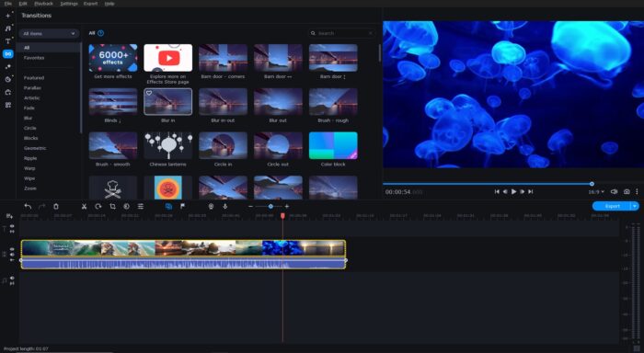Viewport: 644px width, 353px height.
Task: Delete the selected clip with trash icon
Action: (56, 207)
